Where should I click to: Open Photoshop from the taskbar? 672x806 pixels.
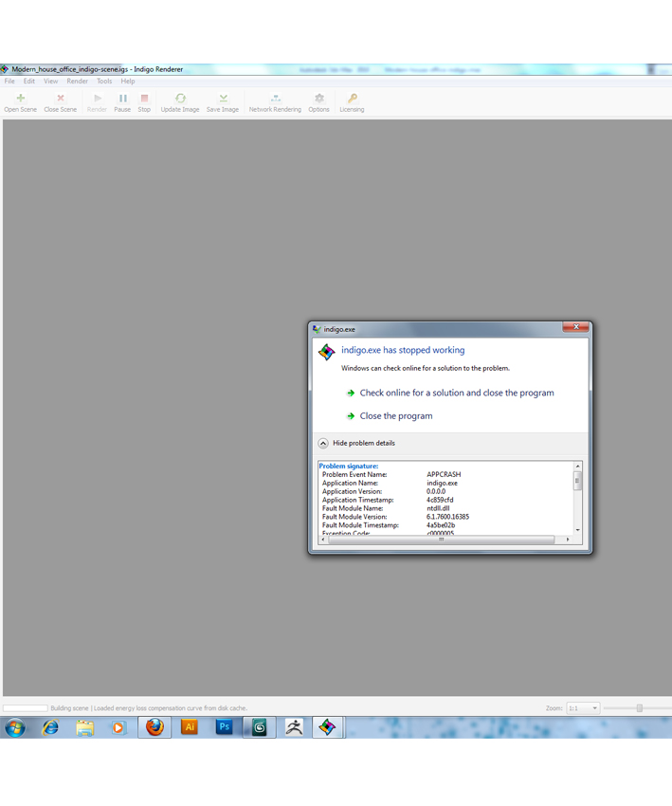pyautogui.click(x=224, y=727)
